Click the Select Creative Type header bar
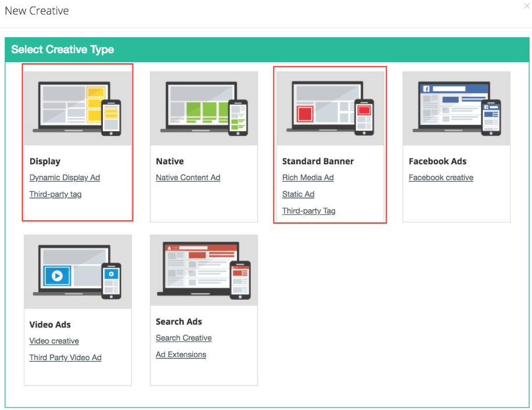Image resolution: width=532 pixels, height=410 pixels. 266,49
